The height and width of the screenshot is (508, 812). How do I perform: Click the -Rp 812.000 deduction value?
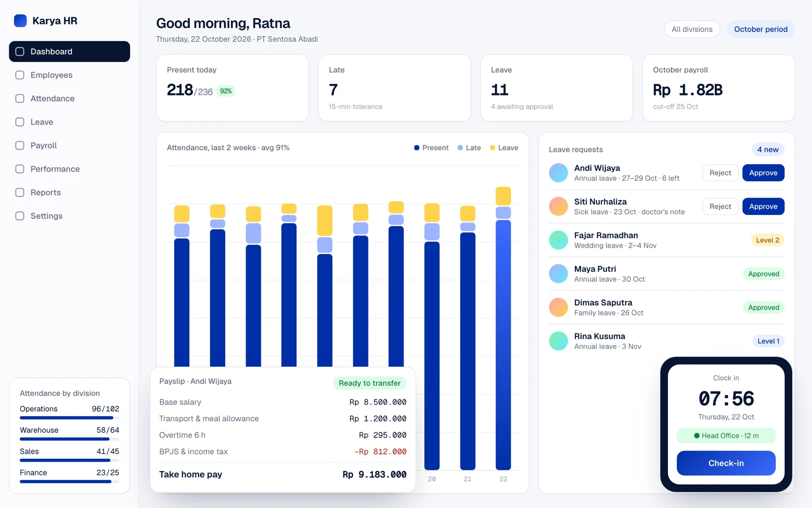[x=380, y=452]
